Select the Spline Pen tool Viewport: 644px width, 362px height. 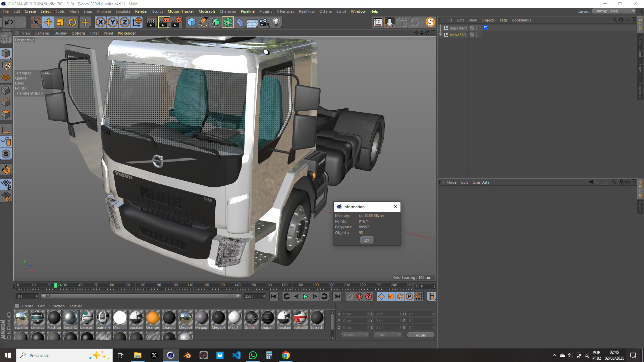(204, 22)
